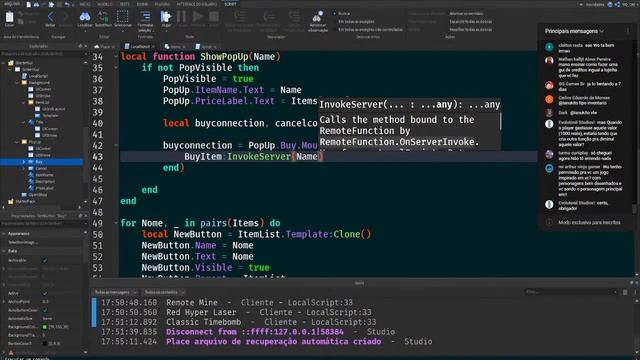
Task: Collapse the Appearance properties section
Action: (x=4, y=233)
